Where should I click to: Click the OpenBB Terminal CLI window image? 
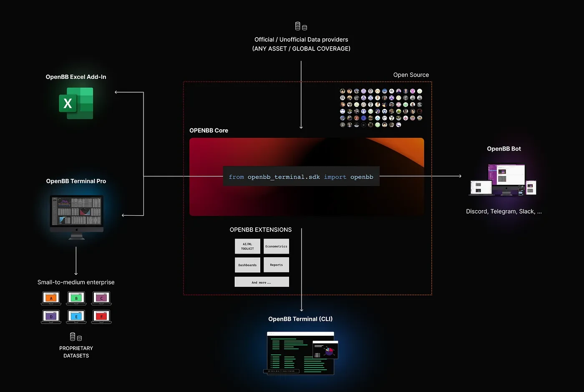pos(301,353)
